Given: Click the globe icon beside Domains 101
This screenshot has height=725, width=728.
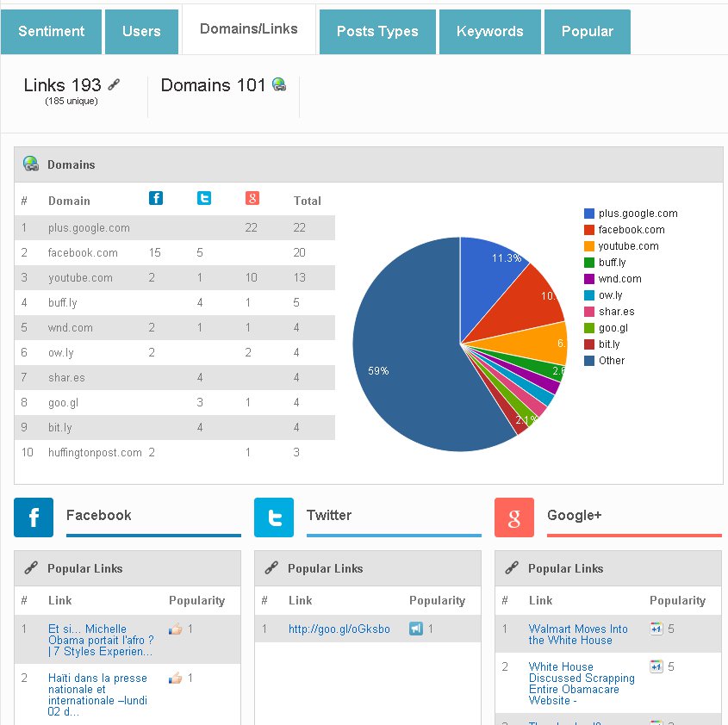Looking at the screenshot, I should pos(279,84).
